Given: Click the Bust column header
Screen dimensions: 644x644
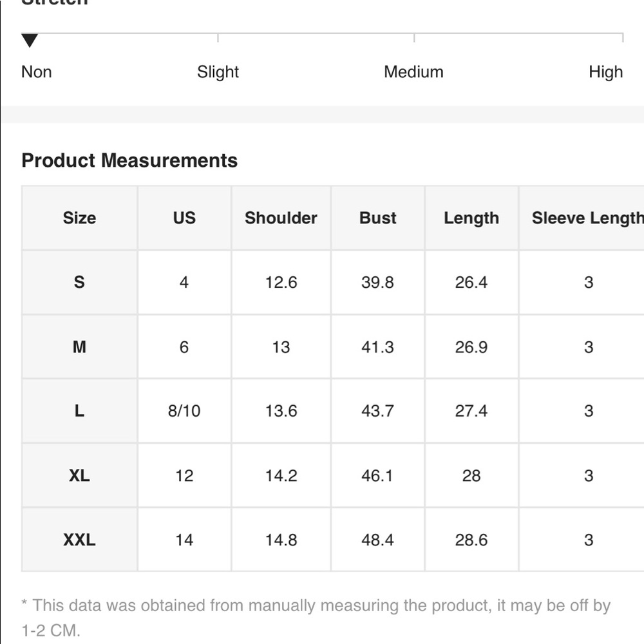Looking at the screenshot, I should (378, 218).
